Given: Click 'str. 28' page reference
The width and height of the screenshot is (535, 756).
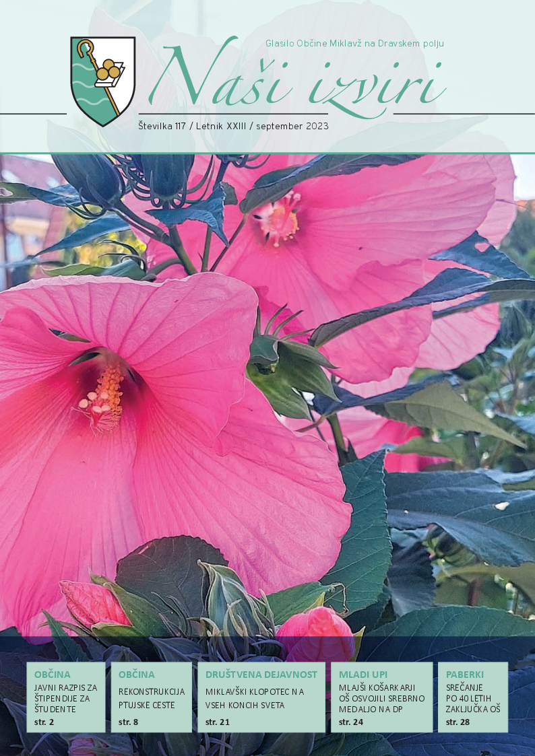Looking at the screenshot, I should pyautogui.click(x=458, y=722).
